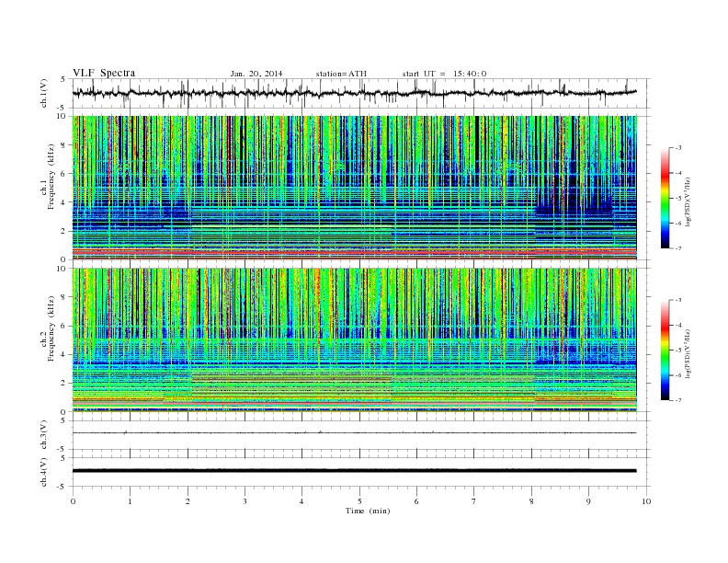Viewport: 728px width, 563px height.
Task: Click the 'ch.1(V)' waveform axis label
Action: (x=44, y=93)
